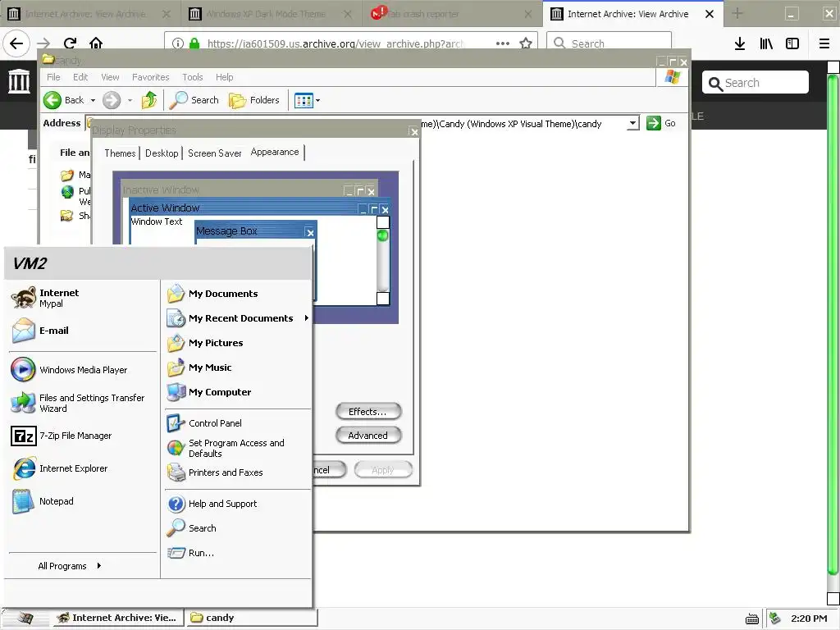Open new browser tab with plus
Screen dimensions: 840x630
click(737, 13)
